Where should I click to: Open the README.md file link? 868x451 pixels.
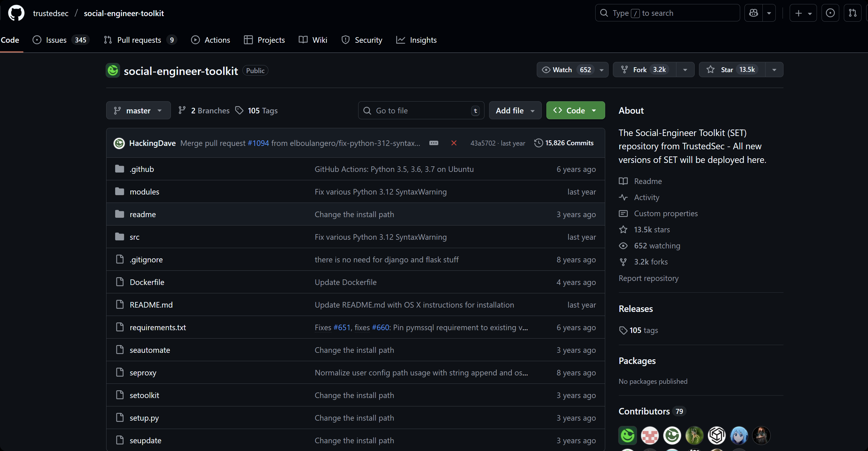tap(151, 305)
